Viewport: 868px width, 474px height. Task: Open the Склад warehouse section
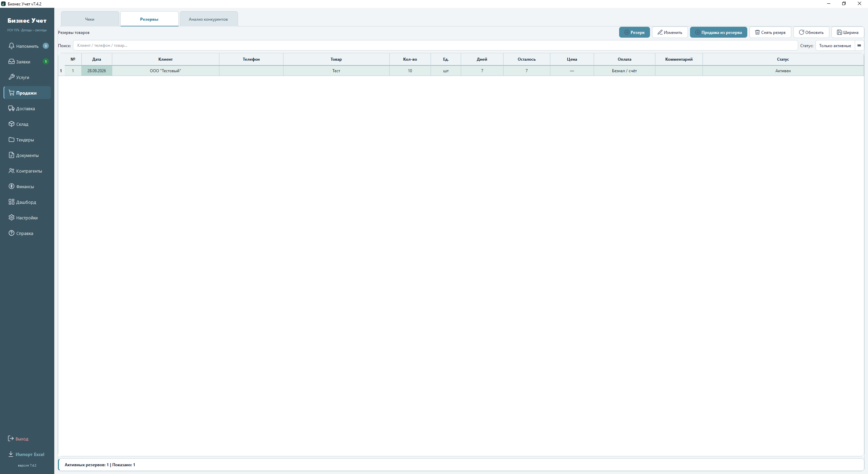tap(27, 124)
